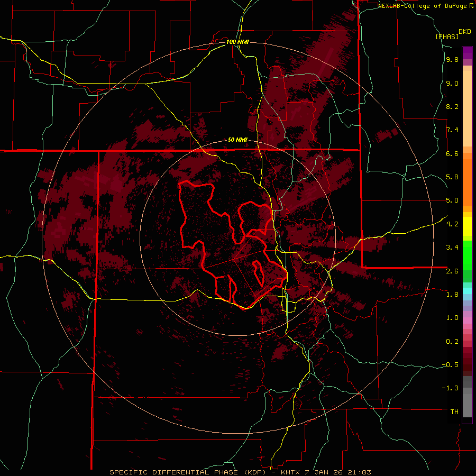Click the -1.3 scale value
The image size is (476, 476).
(450, 388)
